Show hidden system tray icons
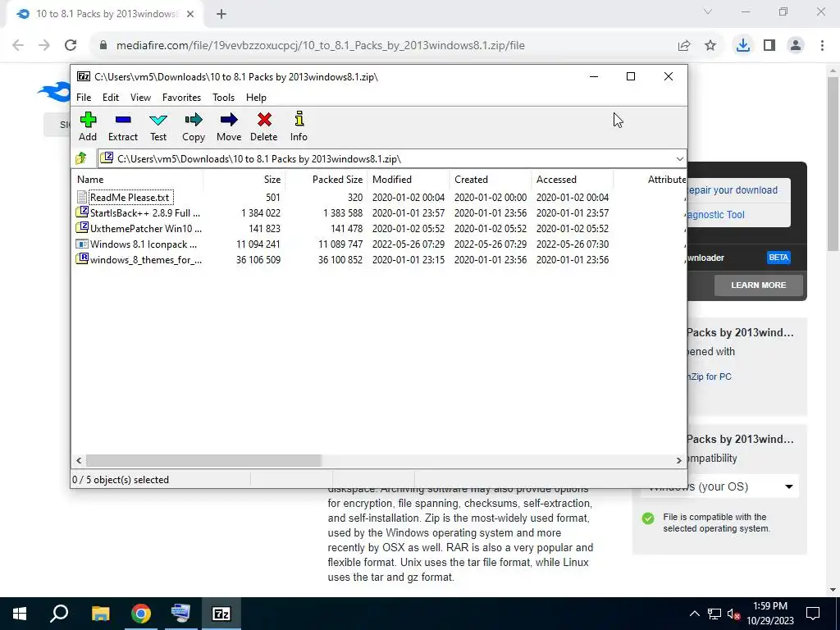The width and height of the screenshot is (840, 630). [x=694, y=614]
